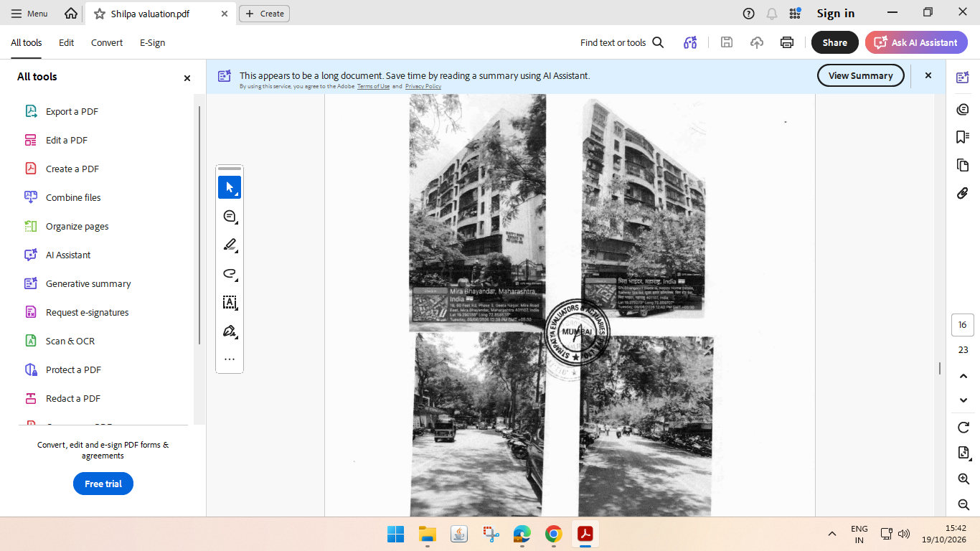Open the page thumbnails panel
This screenshot has height=551, width=980.
963,165
